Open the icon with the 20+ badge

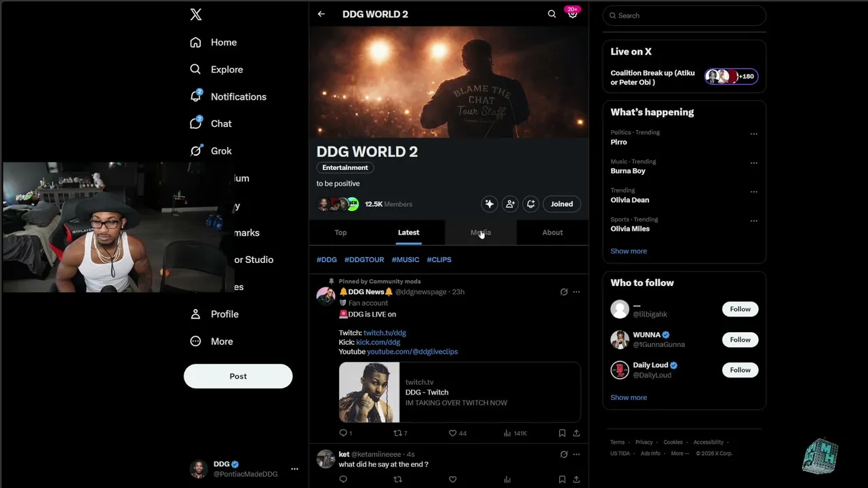pos(572,14)
